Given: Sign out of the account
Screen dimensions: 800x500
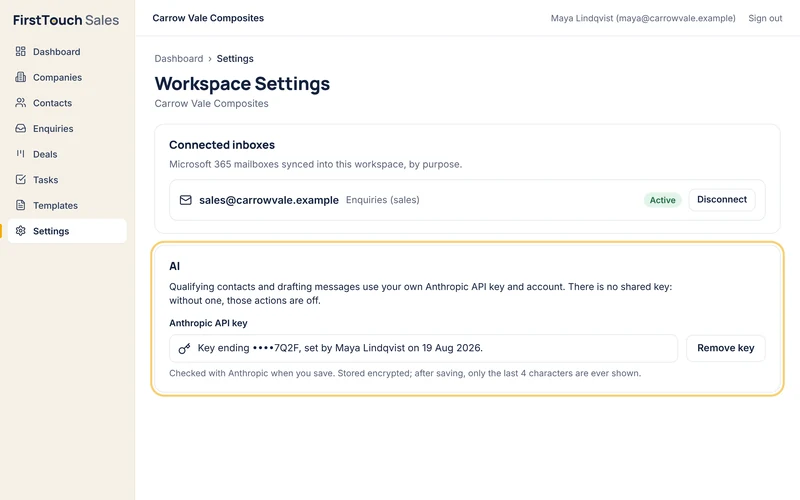Looking at the screenshot, I should (x=765, y=18).
